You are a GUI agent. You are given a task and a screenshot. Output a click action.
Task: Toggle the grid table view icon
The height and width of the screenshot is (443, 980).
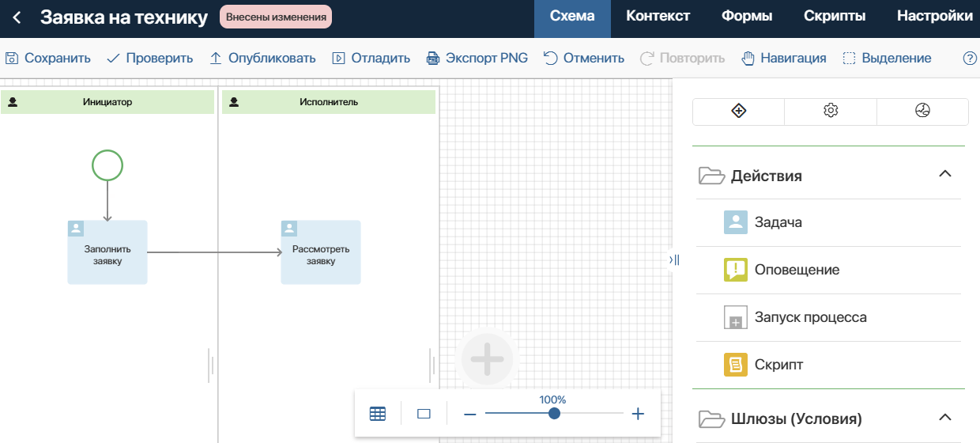[378, 413]
